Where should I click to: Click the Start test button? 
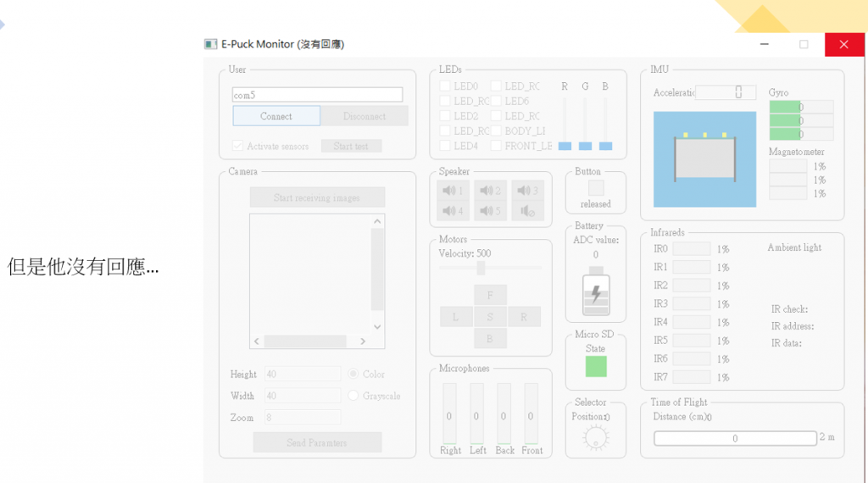(351, 146)
